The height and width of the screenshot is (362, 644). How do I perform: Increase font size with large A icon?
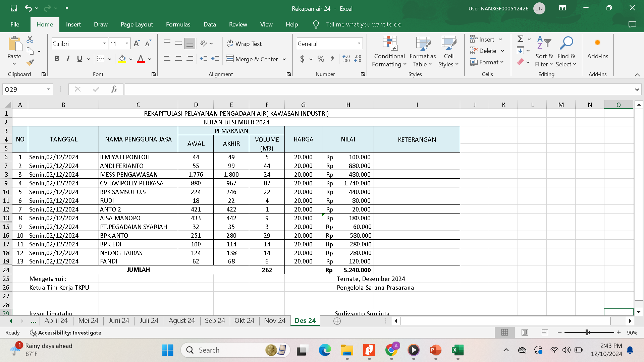[137, 44]
